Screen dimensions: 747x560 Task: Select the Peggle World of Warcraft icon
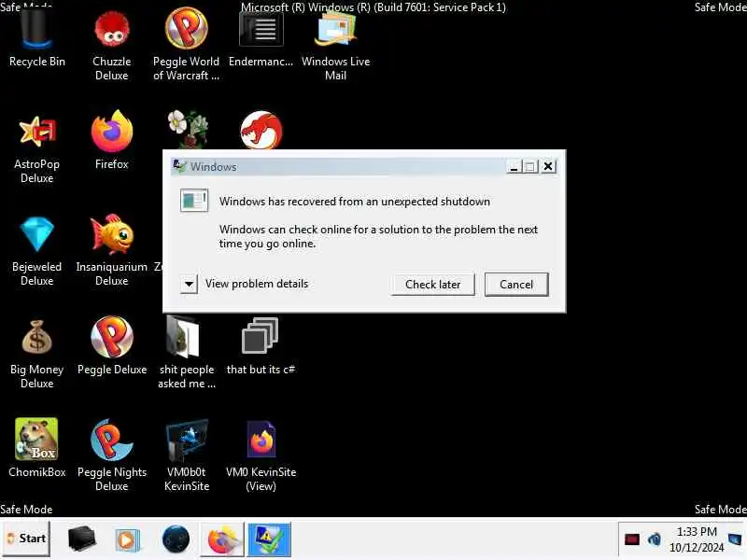[x=186, y=45]
